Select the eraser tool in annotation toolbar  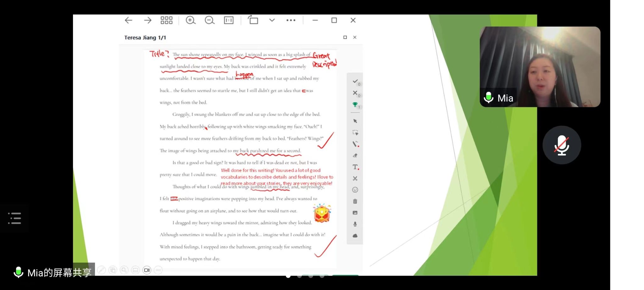click(x=355, y=155)
